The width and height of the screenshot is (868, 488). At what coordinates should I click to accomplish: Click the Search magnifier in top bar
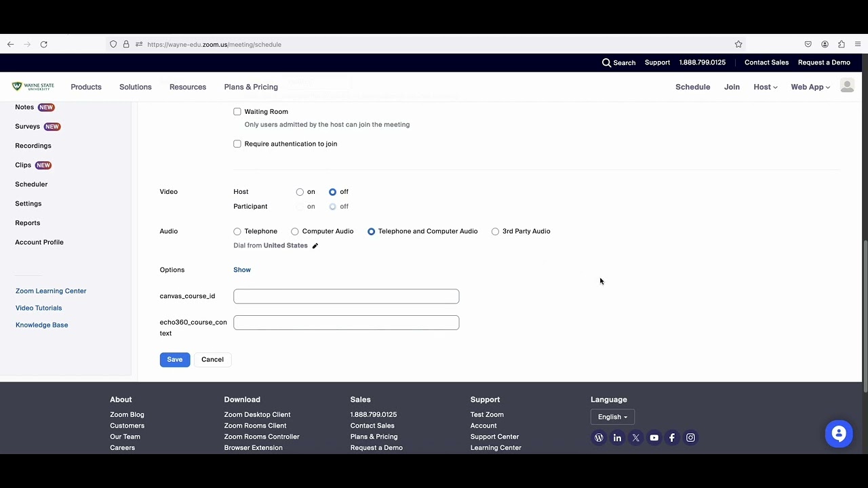click(x=606, y=62)
